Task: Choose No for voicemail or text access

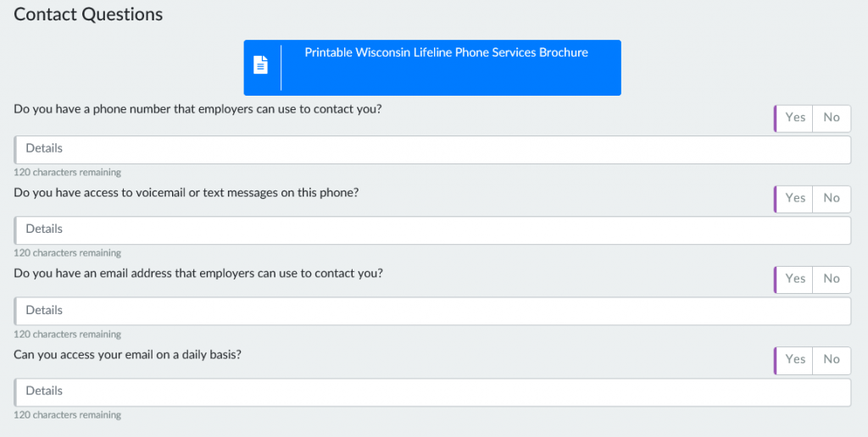Action: click(832, 198)
